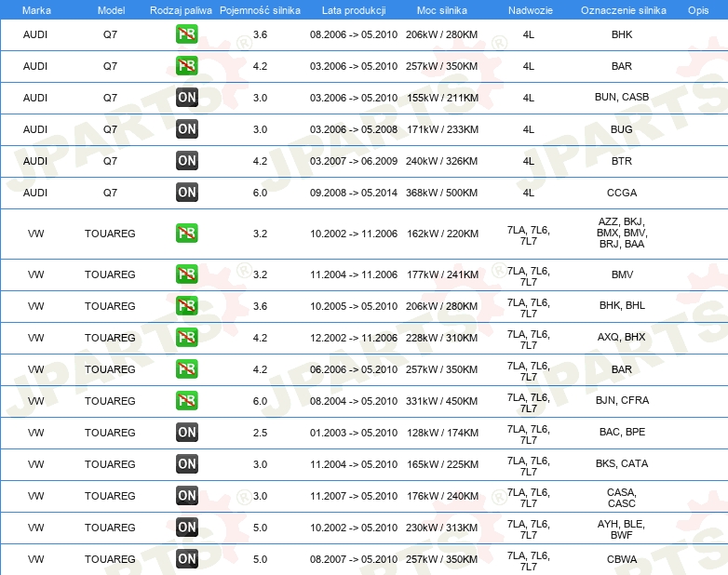This screenshot has width=728, height=575.
Task: Click production years 03.2006 -> 05.2008
Action: (x=354, y=129)
